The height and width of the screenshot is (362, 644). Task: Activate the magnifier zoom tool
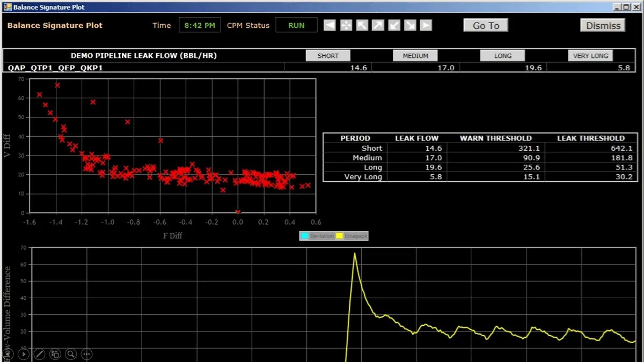coord(70,354)
